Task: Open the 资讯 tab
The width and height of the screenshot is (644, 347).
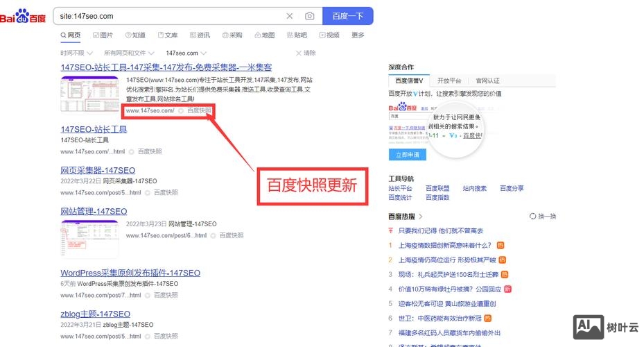Action: coord(200,35)
